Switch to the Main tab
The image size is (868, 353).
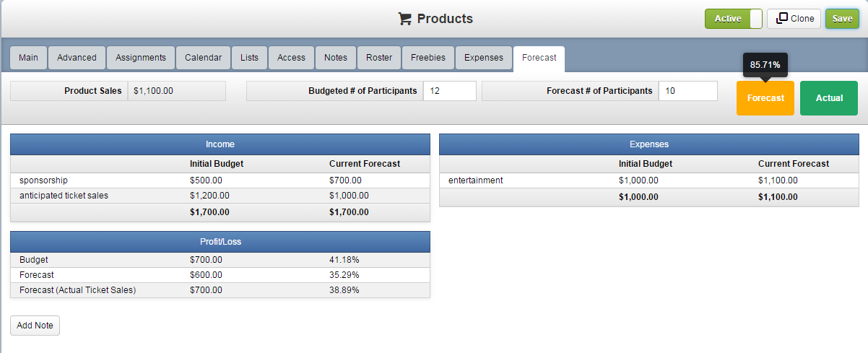click(x=29, y=58)
